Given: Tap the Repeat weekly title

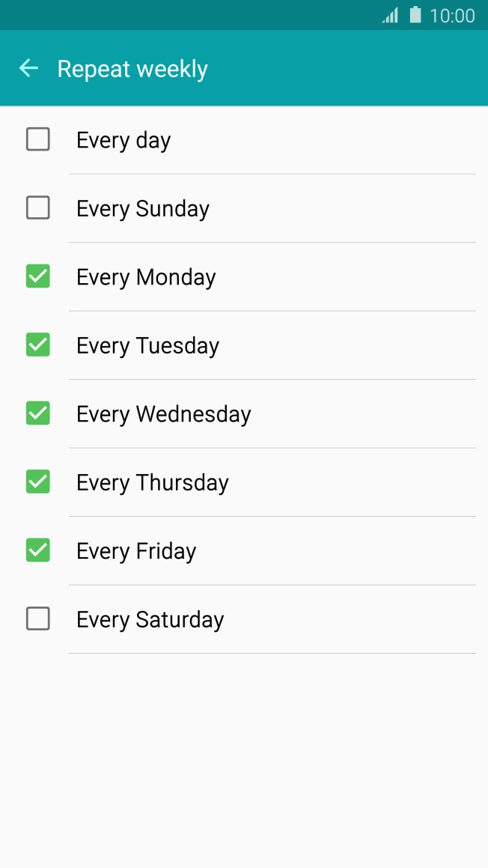Looking at the screenshot, I should (132, 69).
